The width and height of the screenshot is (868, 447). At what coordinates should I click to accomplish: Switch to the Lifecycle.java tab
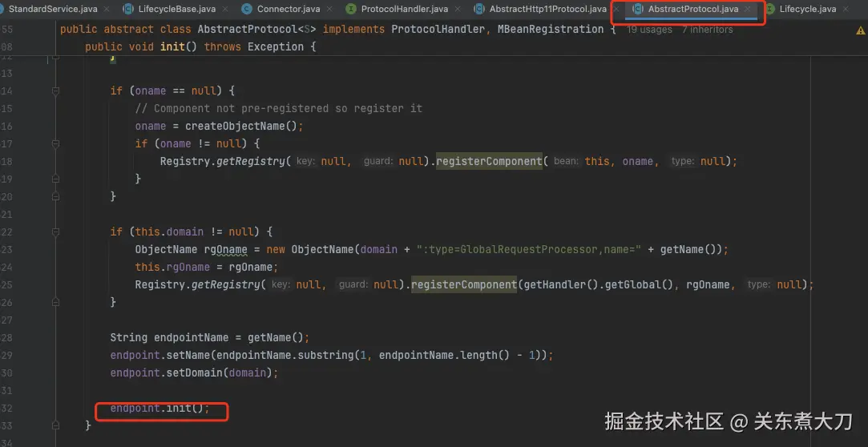(x=807, y=9)
